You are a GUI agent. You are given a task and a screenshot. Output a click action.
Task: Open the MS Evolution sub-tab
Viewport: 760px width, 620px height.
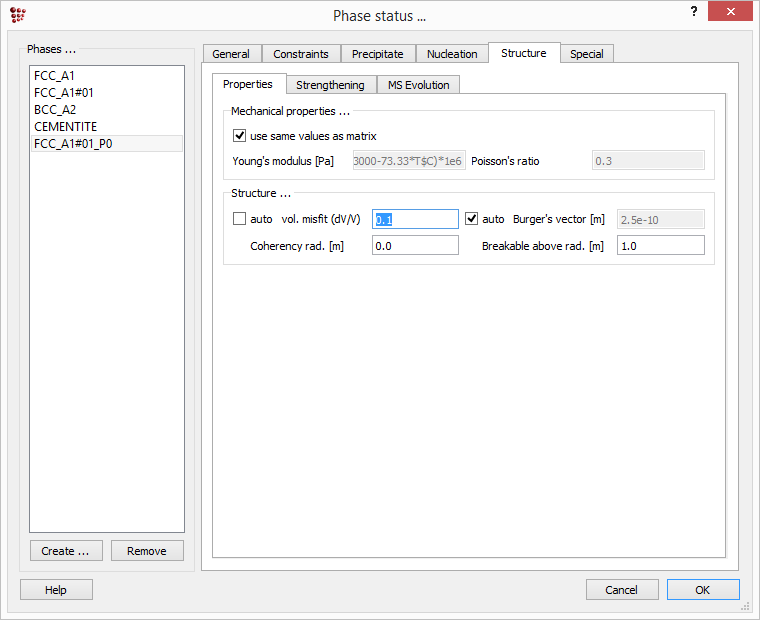point(419,85)
